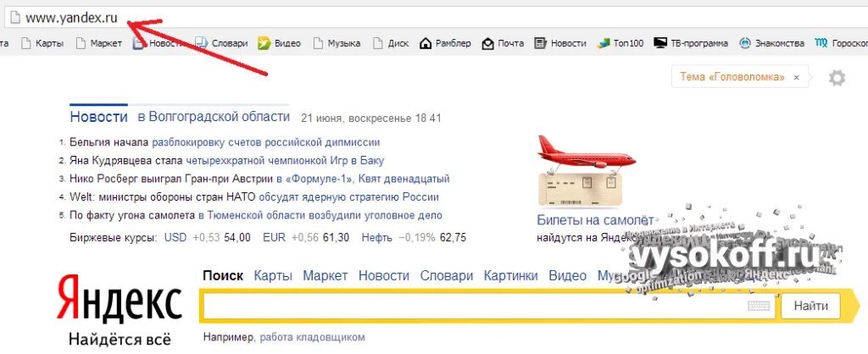Click the EUR exchange rate link

tap(274, 238)
